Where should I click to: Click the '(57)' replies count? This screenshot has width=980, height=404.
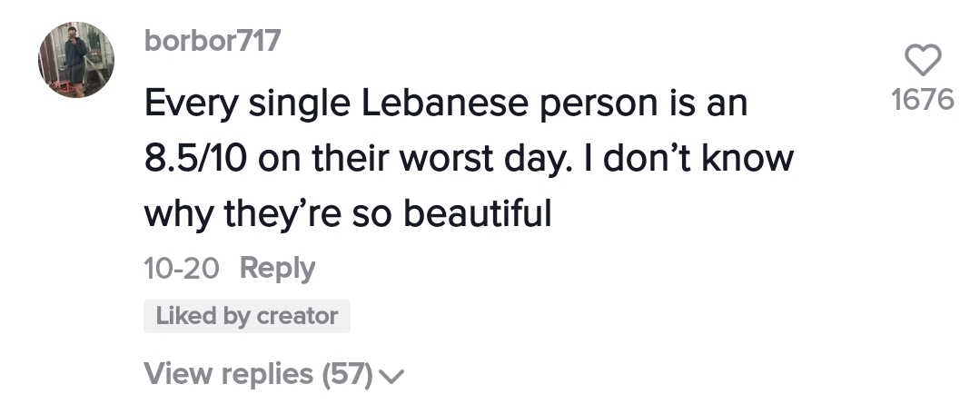tap(348, 374)
